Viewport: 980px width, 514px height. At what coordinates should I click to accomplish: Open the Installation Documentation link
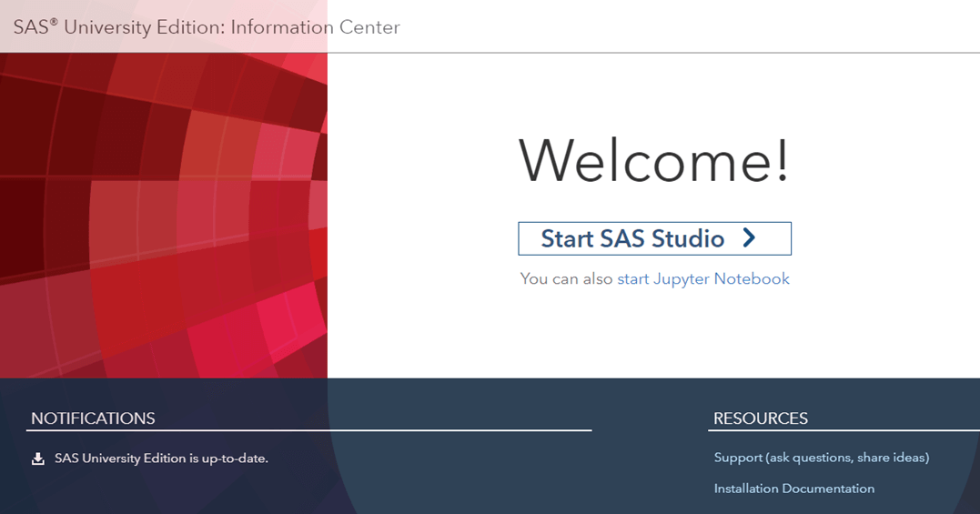point(793,489)
